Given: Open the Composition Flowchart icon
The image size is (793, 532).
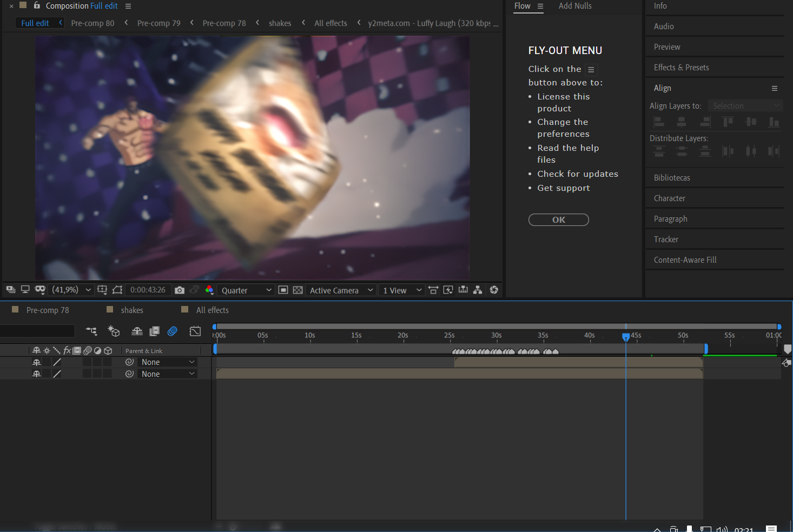Looking at the screenshot, I should (478, 290).
